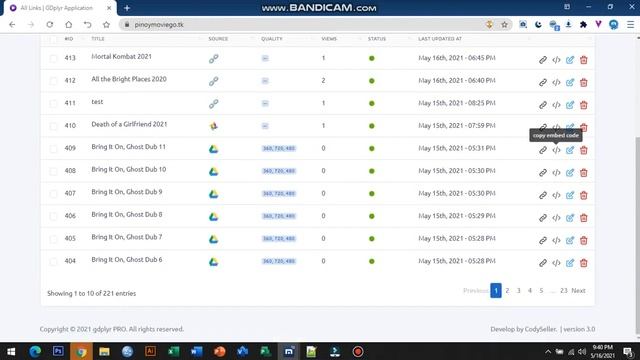The image size is (640, 360).
Task: Delete Bring It On, Ghost Dub 9
Action: coord(584,195)
